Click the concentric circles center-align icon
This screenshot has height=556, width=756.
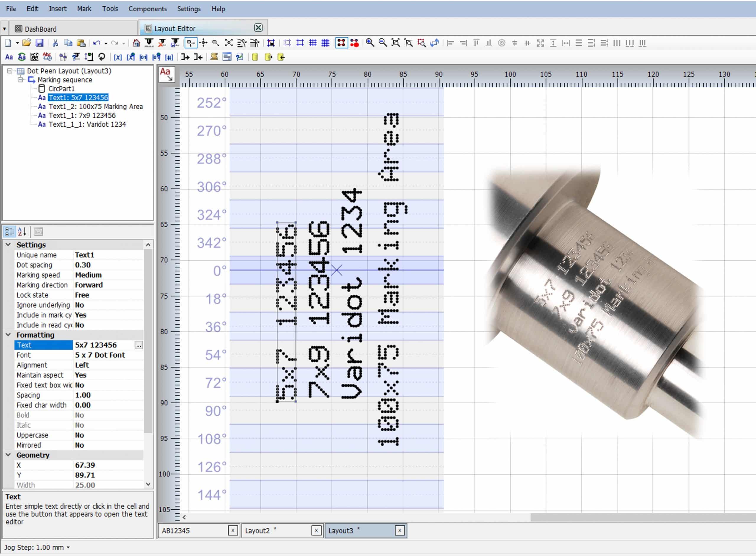(x=501, y=43)
